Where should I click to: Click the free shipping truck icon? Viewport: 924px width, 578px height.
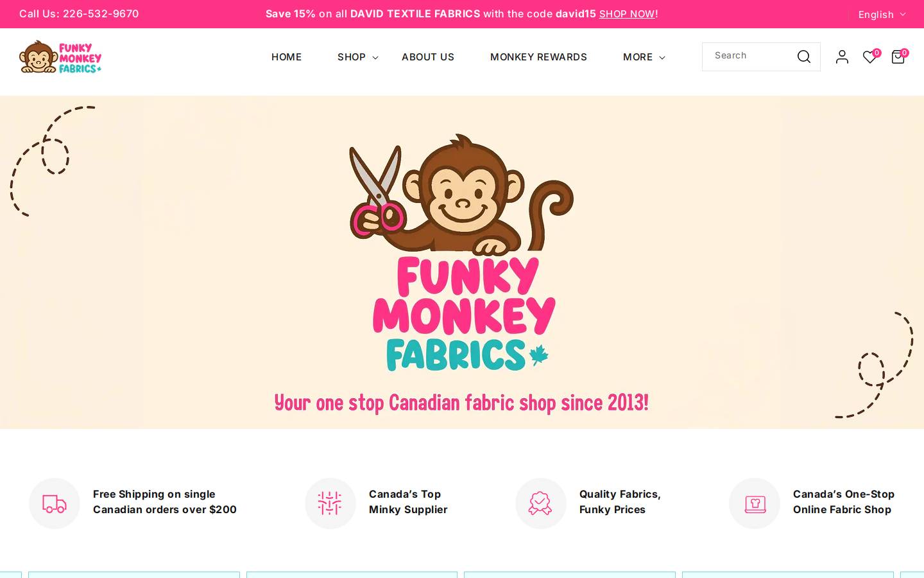point(55,504)
